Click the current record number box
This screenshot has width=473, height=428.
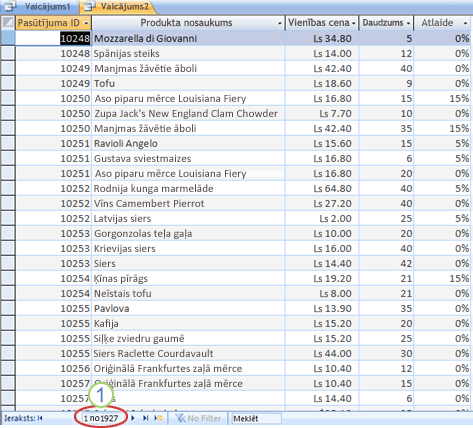(101, 418)
